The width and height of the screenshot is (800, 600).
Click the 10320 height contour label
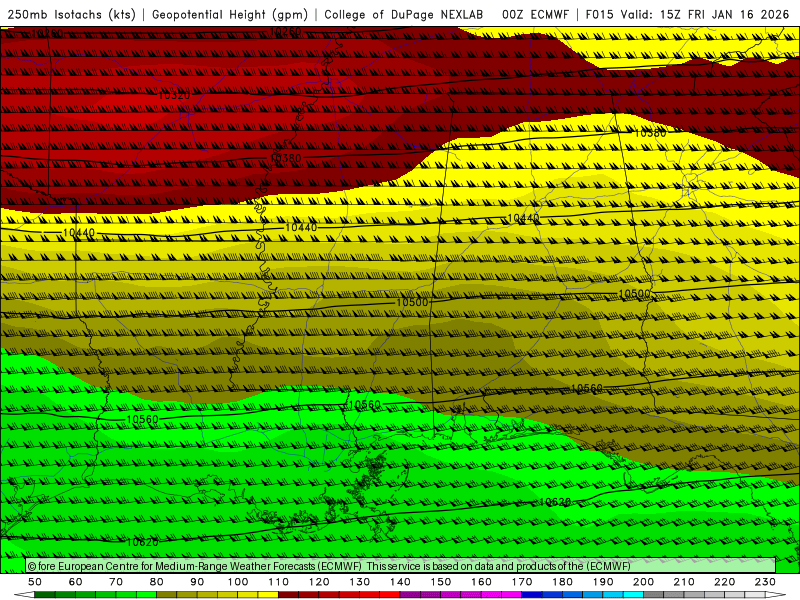[174, 95]
